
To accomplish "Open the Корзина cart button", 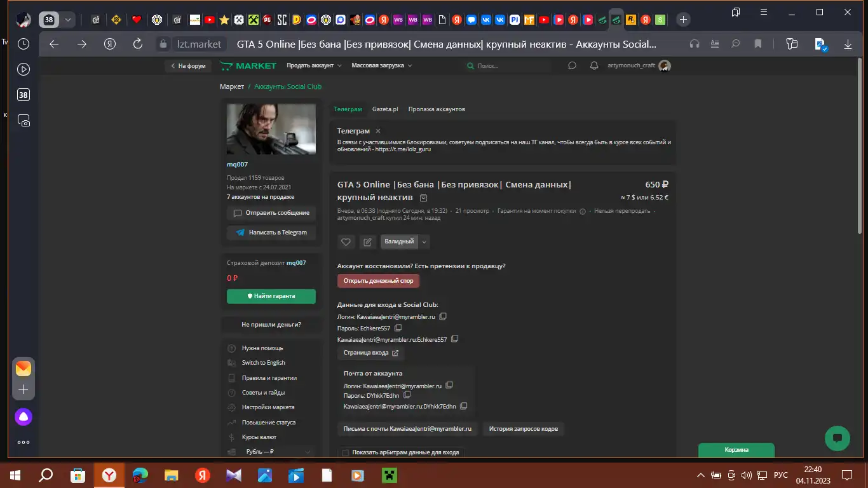I will coord(736,450).
